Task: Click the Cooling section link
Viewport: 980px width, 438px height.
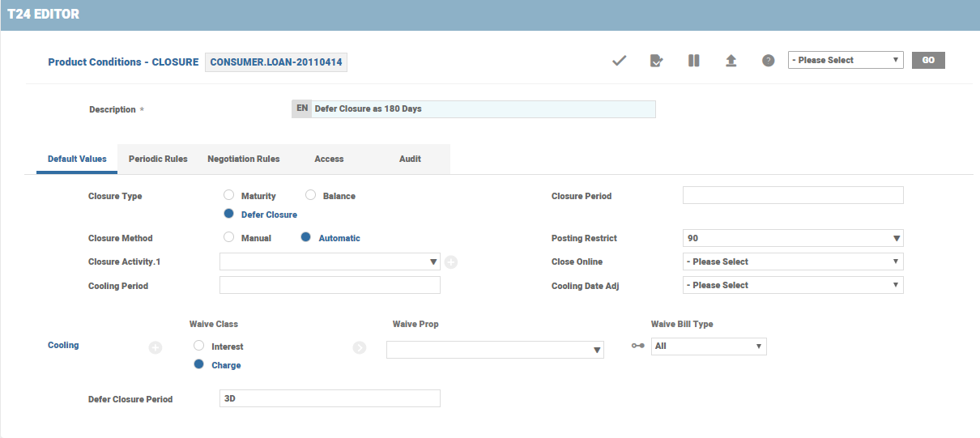Action: pyautogui.click(x=63, y=345)
